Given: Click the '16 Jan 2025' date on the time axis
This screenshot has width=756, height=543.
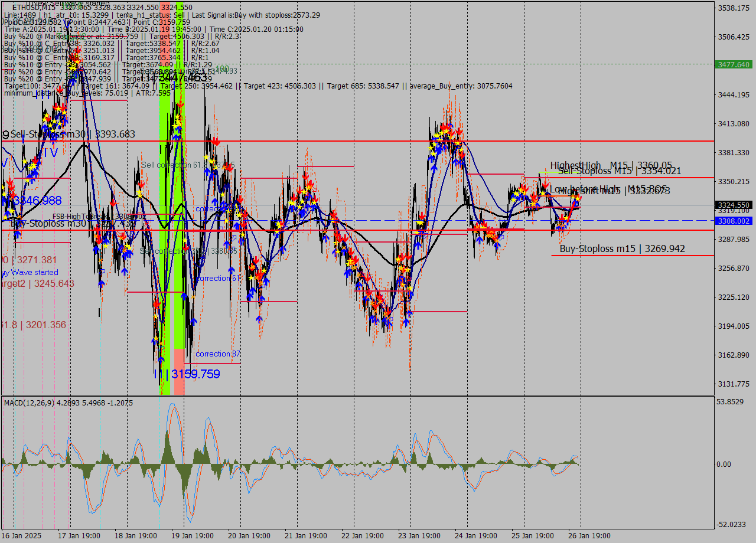Looking at the screenshot, I should coord(22,535).
